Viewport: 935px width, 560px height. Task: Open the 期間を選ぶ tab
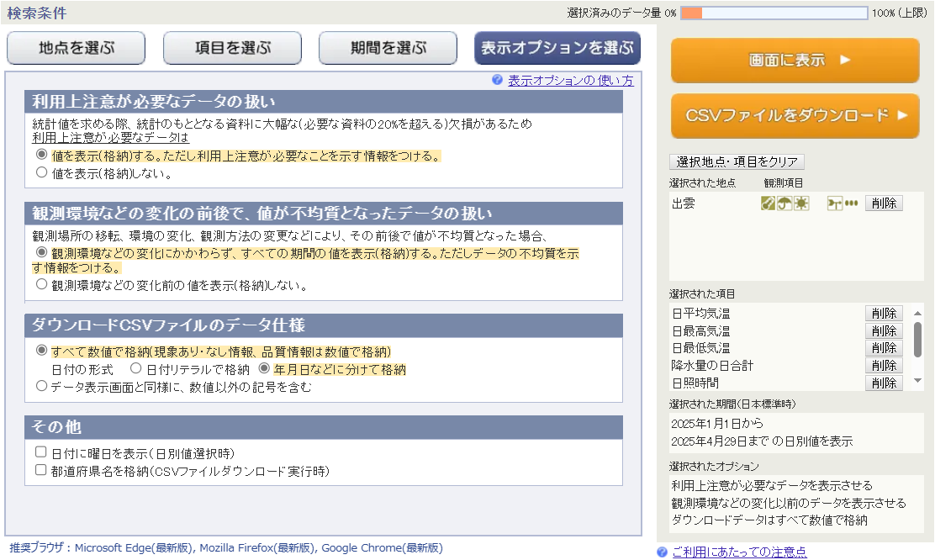388,48
